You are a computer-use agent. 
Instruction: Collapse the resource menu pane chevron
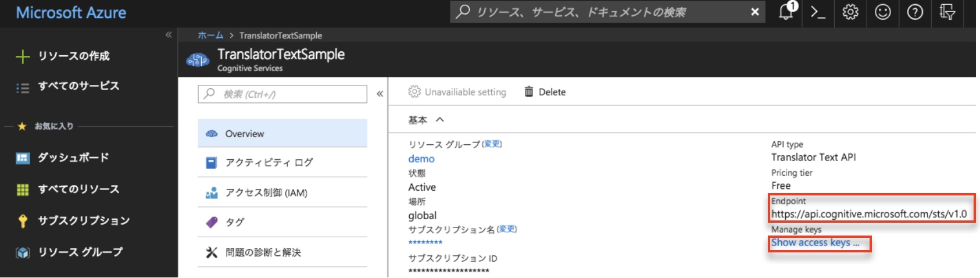pos(380,94)
